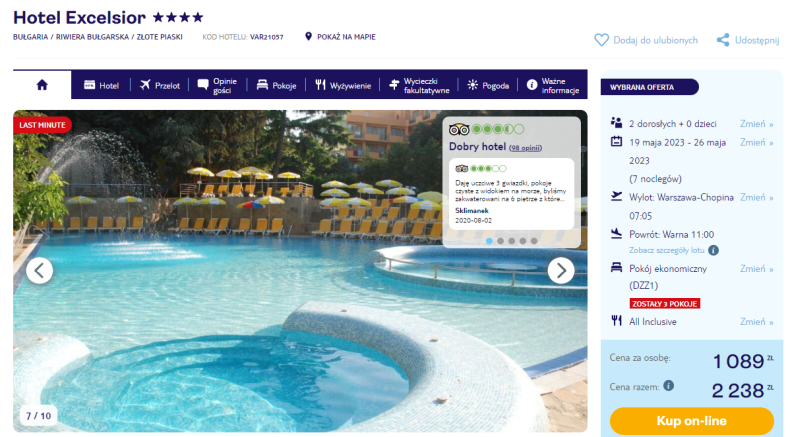Open the Pogoda tab
Image resolution: width=790 pixels, height=437 pixels.
click(488, 85)
